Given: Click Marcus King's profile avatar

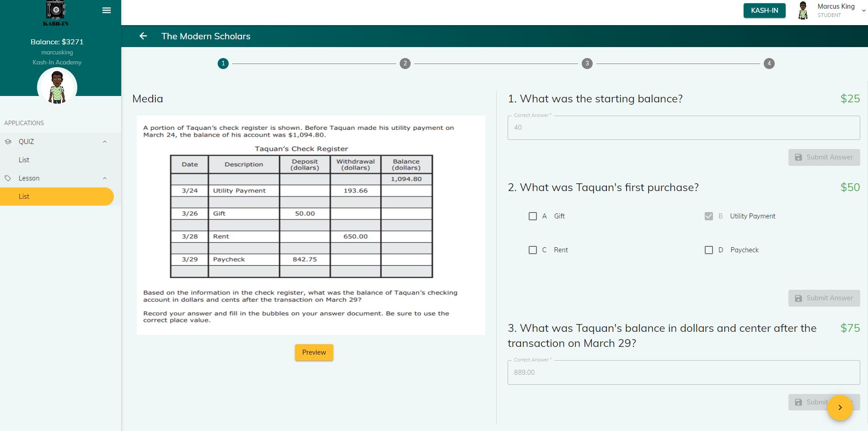Looking at the screenshot, I should pos(803,10).
